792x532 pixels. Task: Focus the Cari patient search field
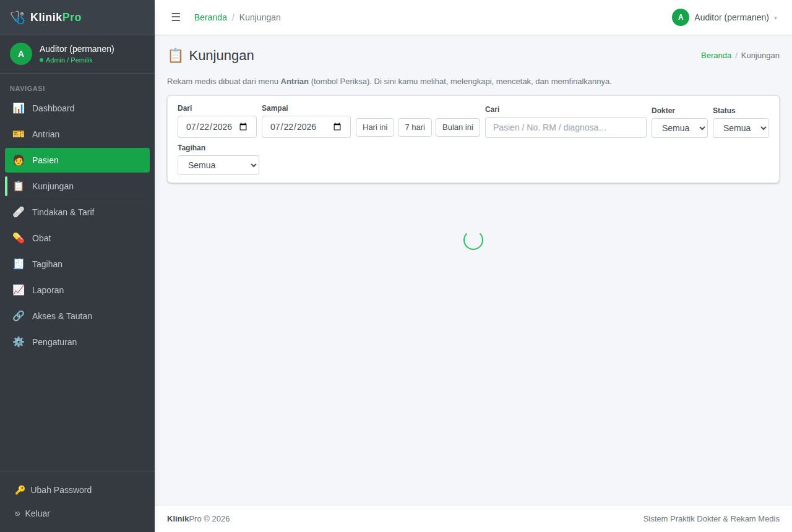tap(566, 127)
